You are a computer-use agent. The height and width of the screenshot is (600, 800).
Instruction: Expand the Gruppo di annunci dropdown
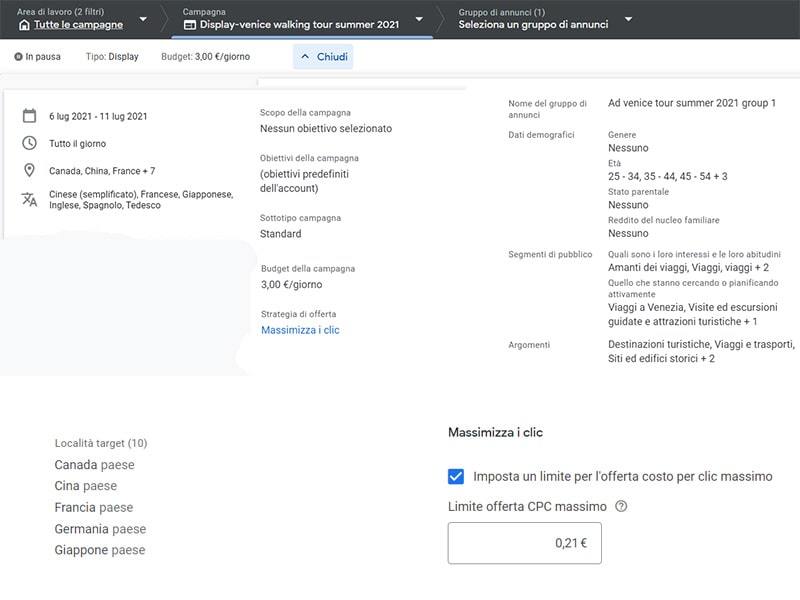(629, 19)
